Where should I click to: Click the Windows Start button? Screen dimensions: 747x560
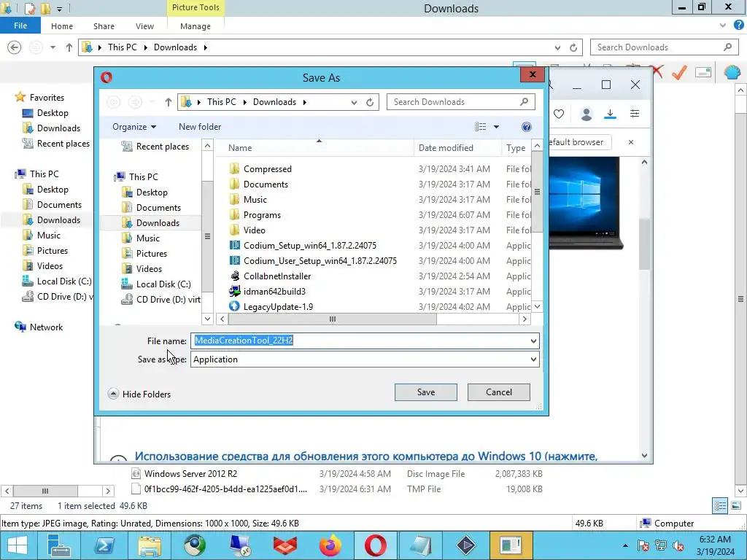18,545
